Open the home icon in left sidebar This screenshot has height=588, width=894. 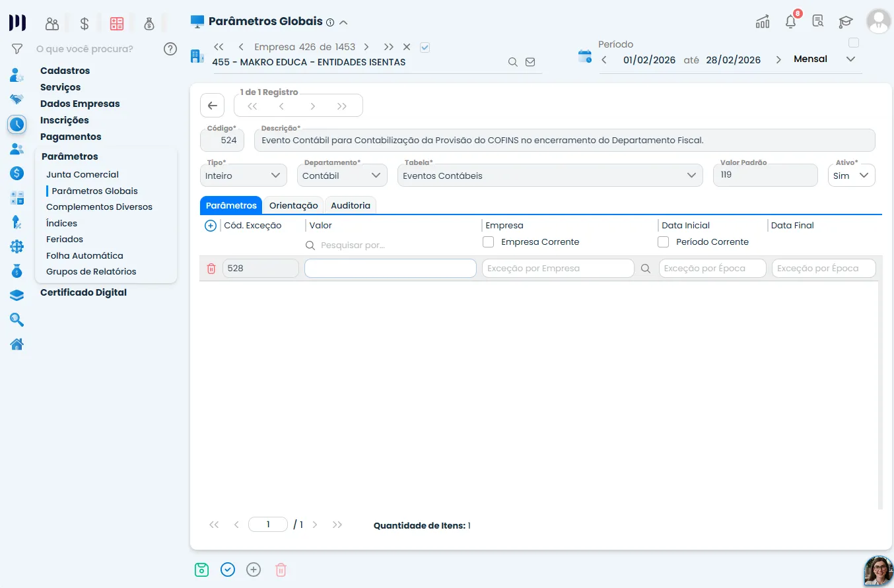[17, 344]
